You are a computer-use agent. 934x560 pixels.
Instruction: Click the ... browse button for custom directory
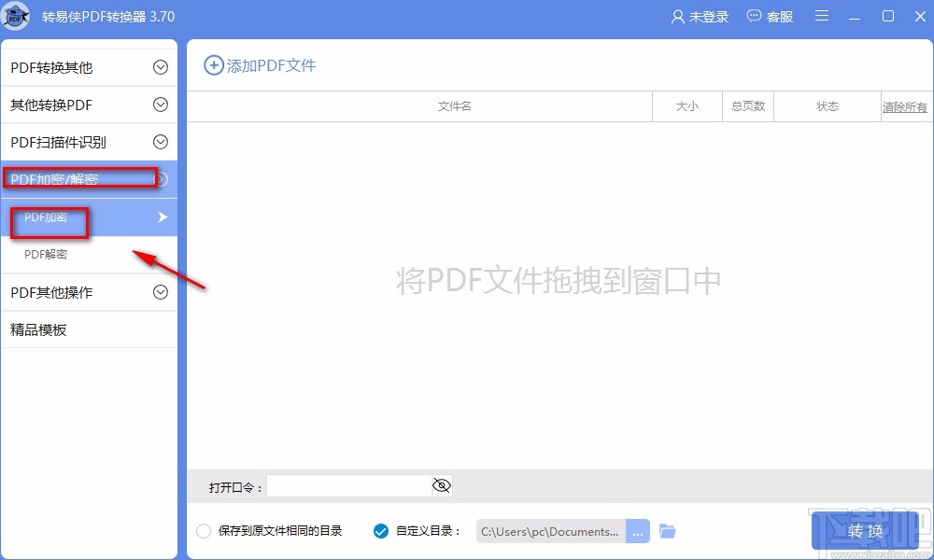coord(638,530)
